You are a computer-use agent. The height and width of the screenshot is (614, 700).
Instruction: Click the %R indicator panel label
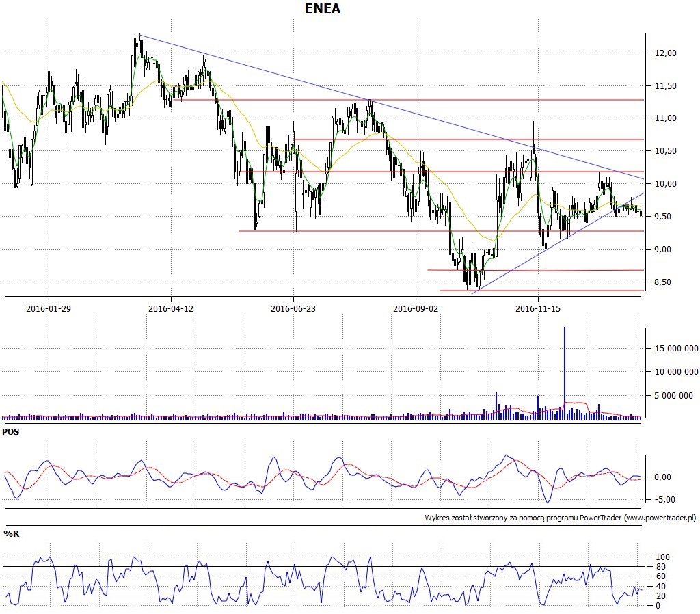click(x=12, y=533)
